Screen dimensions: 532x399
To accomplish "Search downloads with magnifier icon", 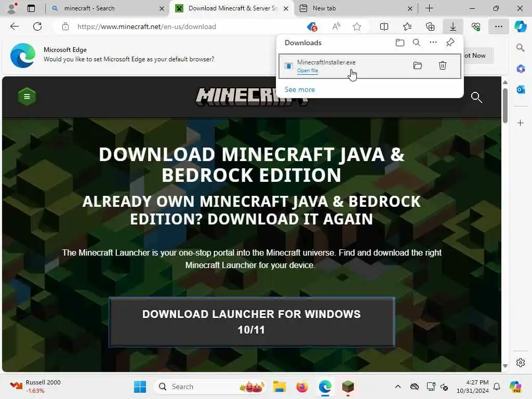I will 416,43.
